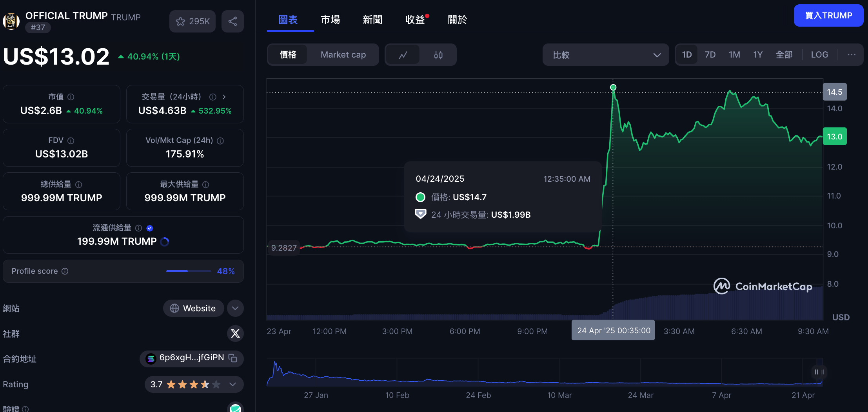
Task: Copy the contract address 6p6xgH...jfGiPN
Action: tap(233, 358)
